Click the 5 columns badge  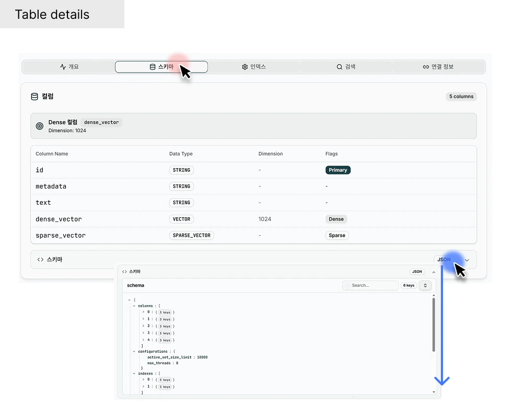(x=461, y=96)
